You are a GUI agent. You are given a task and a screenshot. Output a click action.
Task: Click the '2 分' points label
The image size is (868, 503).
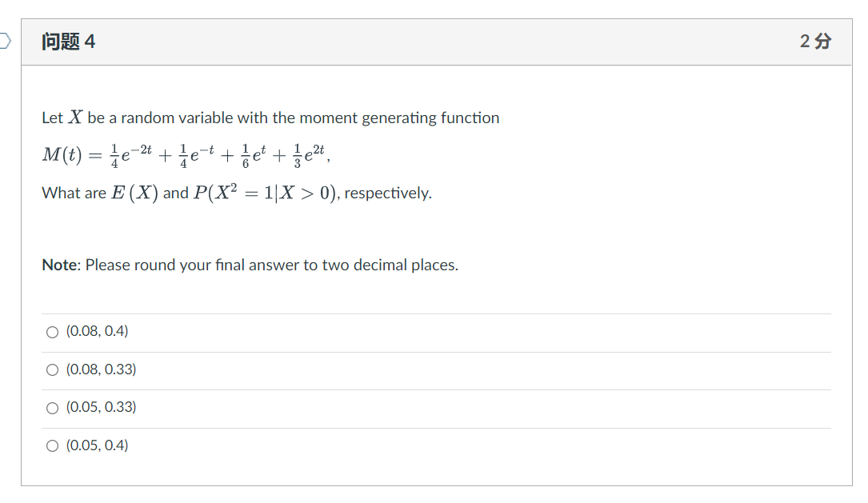(x=815, y=41)
